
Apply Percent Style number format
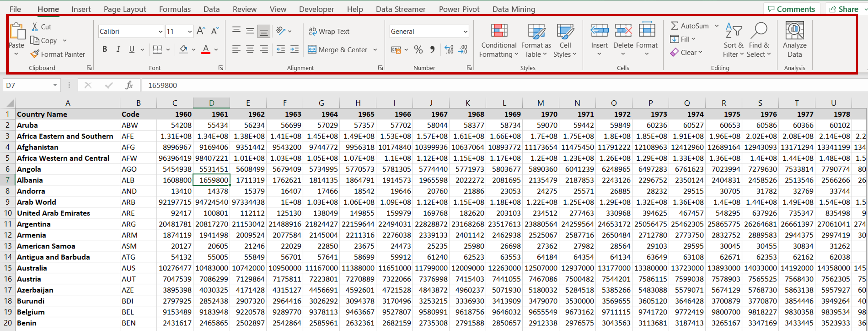(418, 50)
